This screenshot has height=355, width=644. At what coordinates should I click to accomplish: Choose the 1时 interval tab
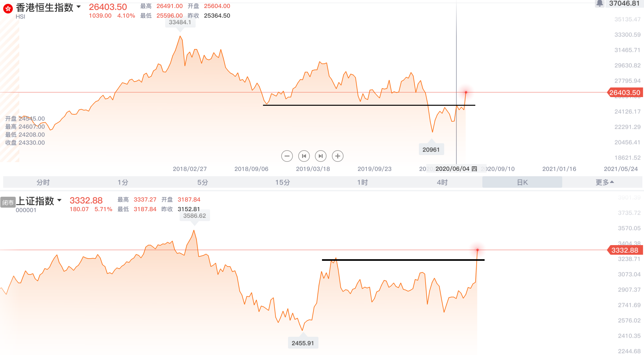pyautogui.click(x=362, y=182)
